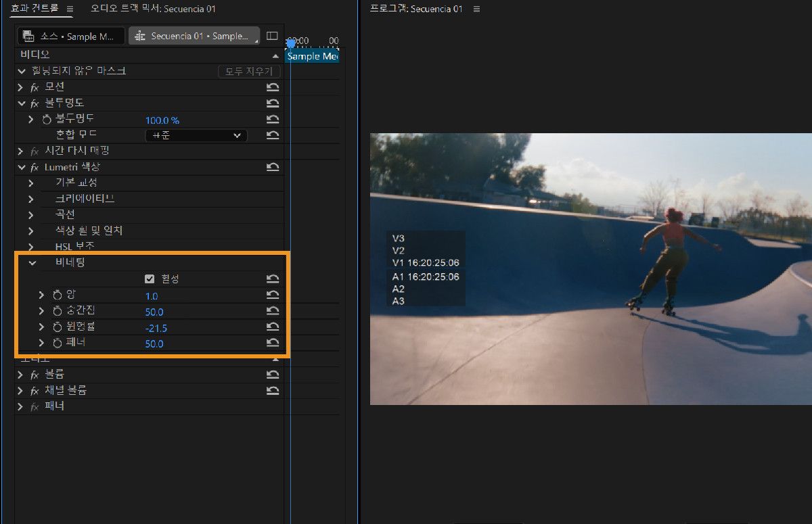Click the 모두 지우기 button
812x524 pixels.
pos(249,71)
